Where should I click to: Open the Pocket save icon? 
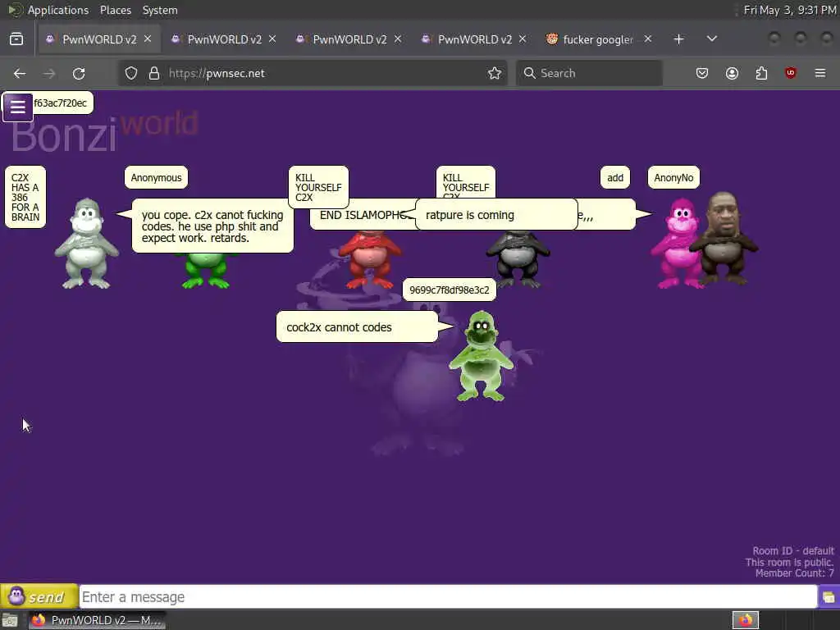702,73
